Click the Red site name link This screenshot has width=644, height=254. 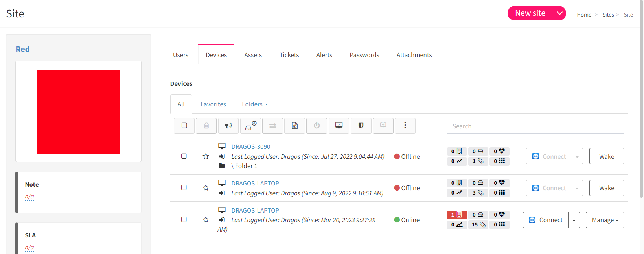pos(23,49)
